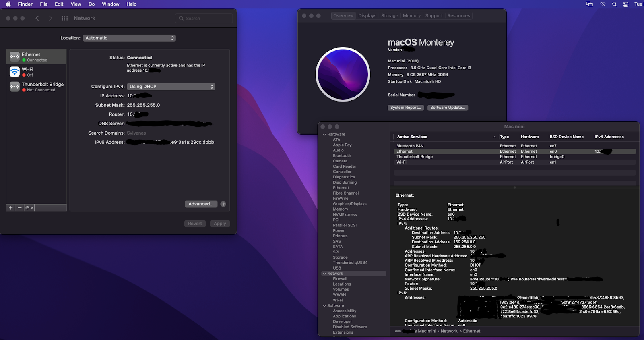Select the Overview tab
The height and width of the screenshot is (340, 644).
click(343, 16)
